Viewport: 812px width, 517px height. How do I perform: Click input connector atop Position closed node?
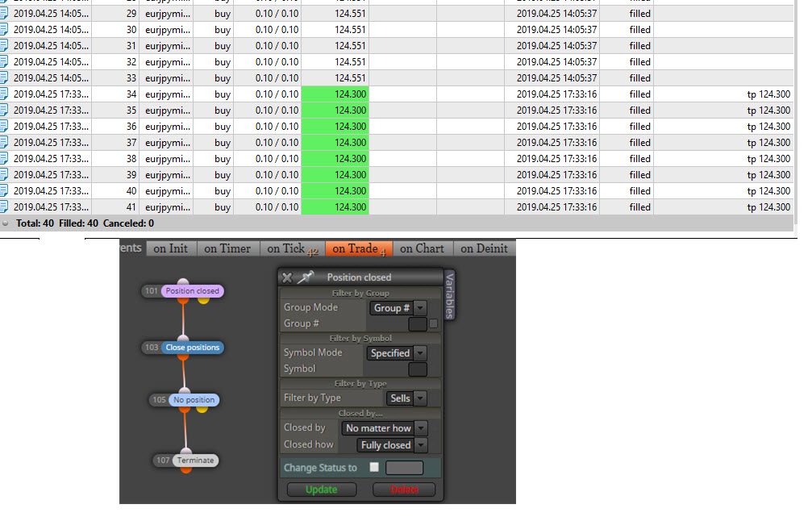[183, 282]
